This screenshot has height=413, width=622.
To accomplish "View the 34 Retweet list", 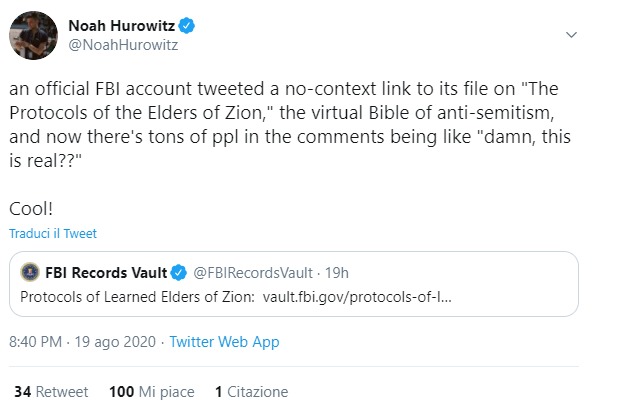I will click(x=51, y=392).
